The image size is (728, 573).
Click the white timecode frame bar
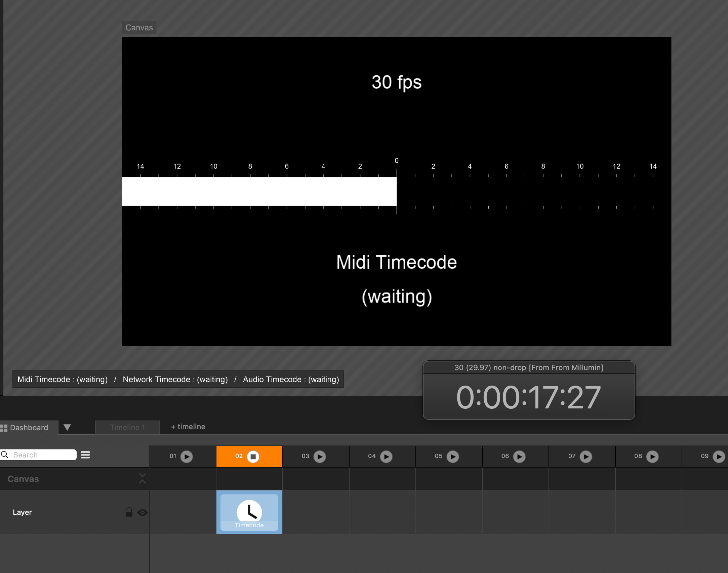point(259,191)
